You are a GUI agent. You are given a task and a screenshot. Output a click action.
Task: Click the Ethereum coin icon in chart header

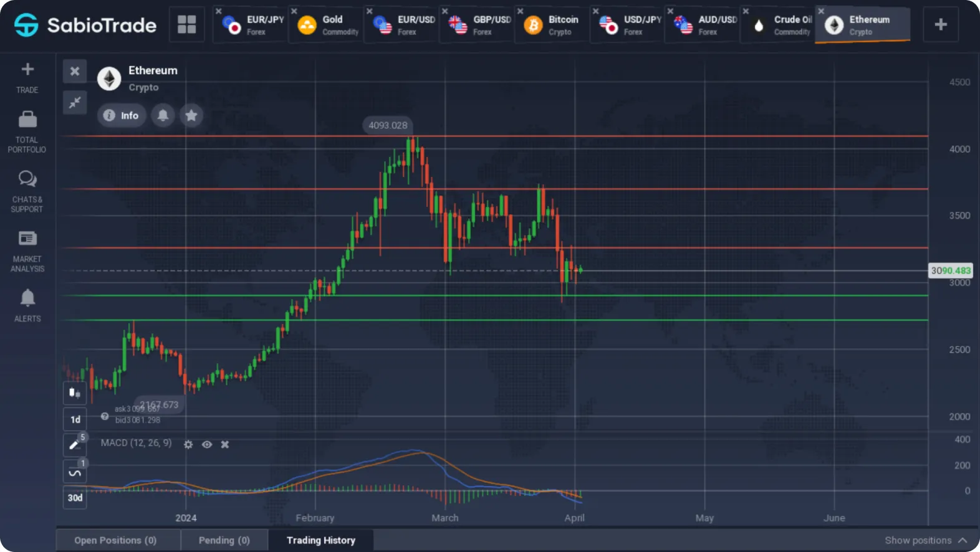109,79
